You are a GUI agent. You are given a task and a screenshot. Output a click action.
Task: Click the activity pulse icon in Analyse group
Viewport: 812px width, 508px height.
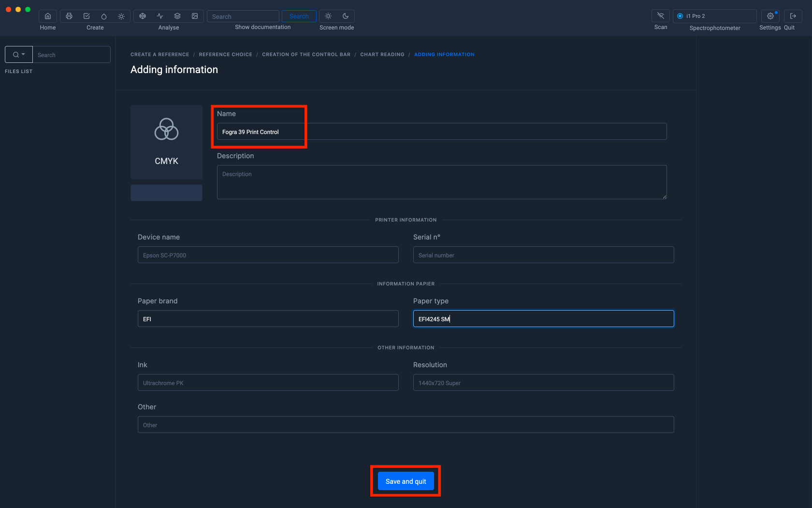click(160, 16)
